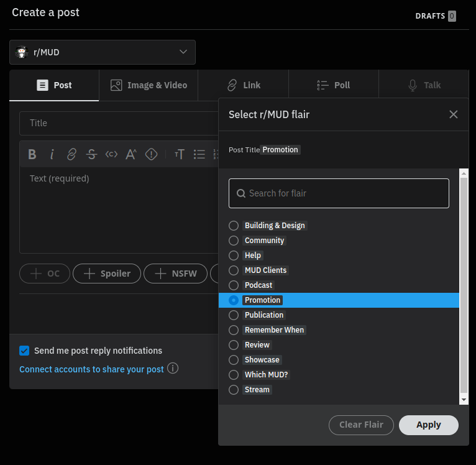The width and height of the screenshot is (476, 465).
Task: Click the inline code icon
Action: pos(111,155)
